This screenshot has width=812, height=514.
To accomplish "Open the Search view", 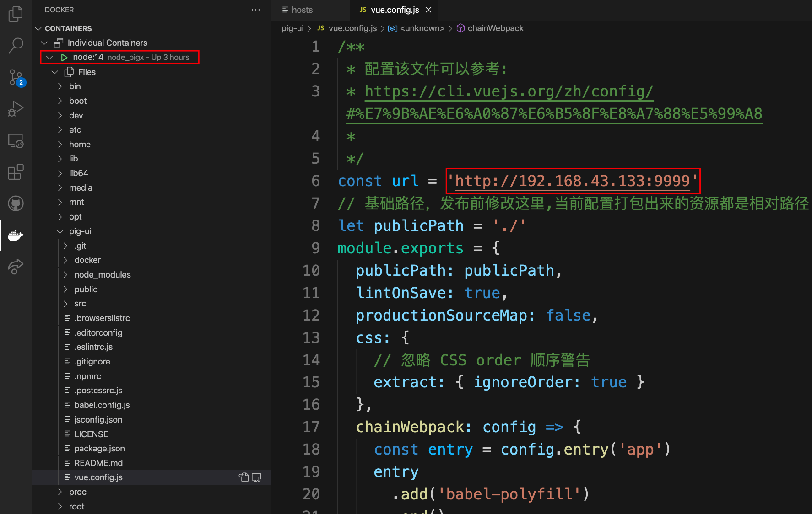I will pyautogui.click(x=16, y=45).
